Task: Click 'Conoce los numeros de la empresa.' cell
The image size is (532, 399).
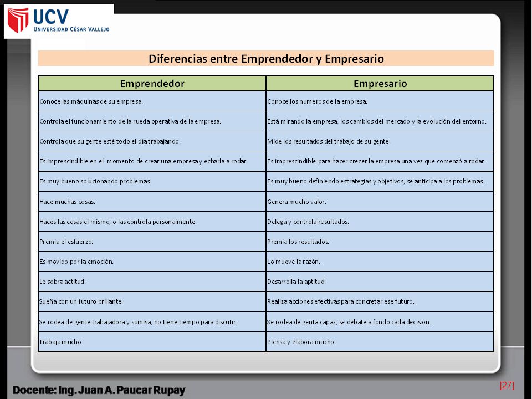Action: coord(380,101)
